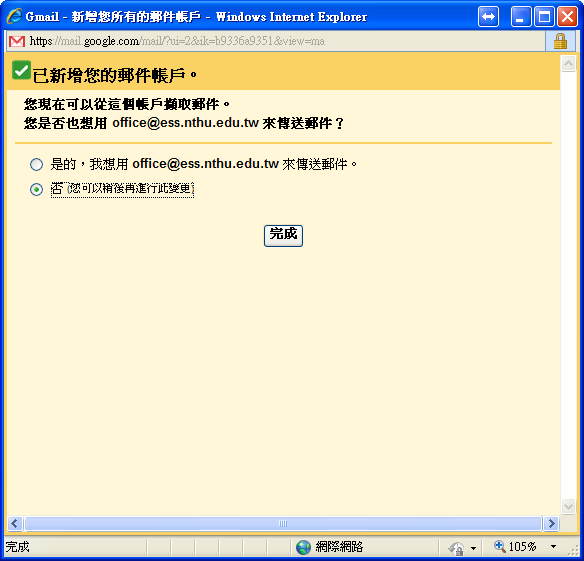This screenshot has width=584, height=561.
Task: Click the horizontal scrollbar right arrow
Action: click(x=551, y=523)
